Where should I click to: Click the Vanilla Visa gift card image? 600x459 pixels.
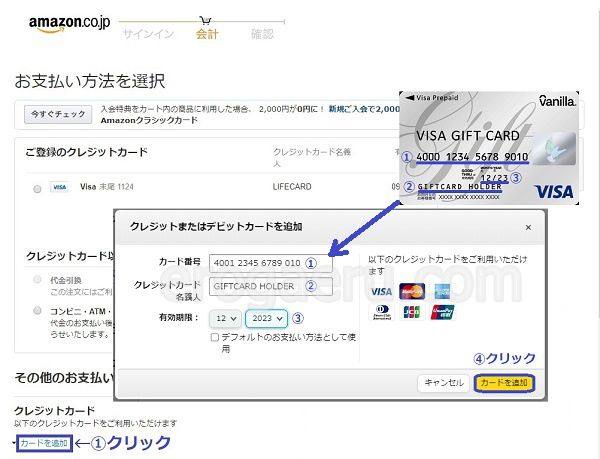pyautogui.click(x=489, y=148)
